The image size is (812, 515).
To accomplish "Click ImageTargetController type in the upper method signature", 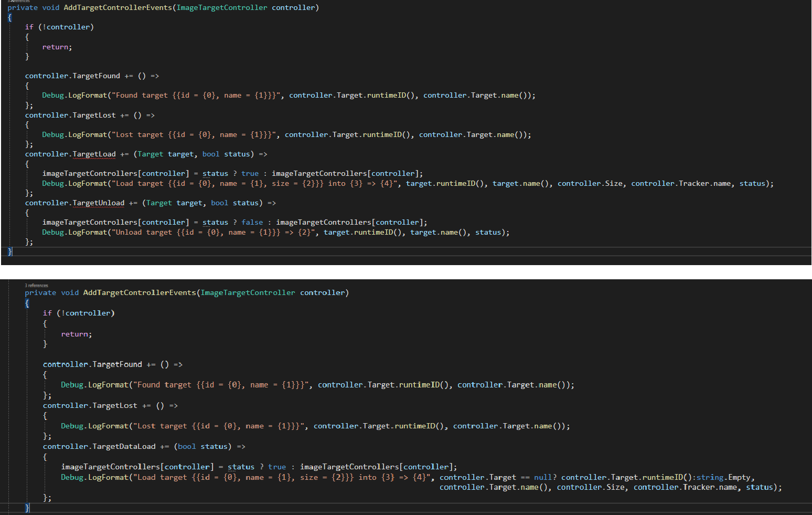I will pos(222,8).
